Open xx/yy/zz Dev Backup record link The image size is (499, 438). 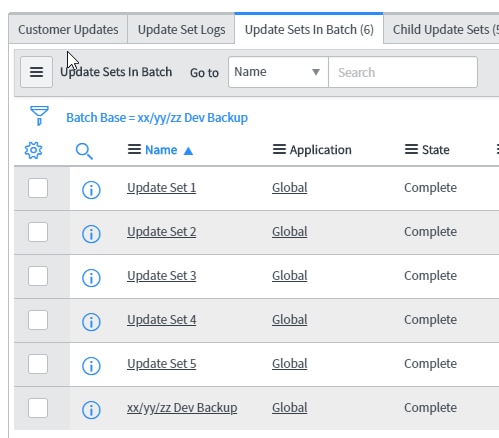click(x=182, y=408)
